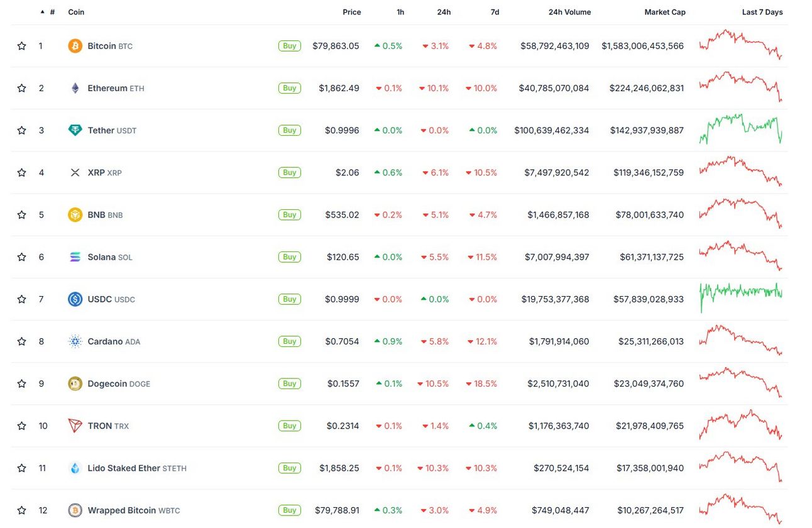Sort by 7d change column
The height and width of the screenshot is (528, 812).
[495, 12]
